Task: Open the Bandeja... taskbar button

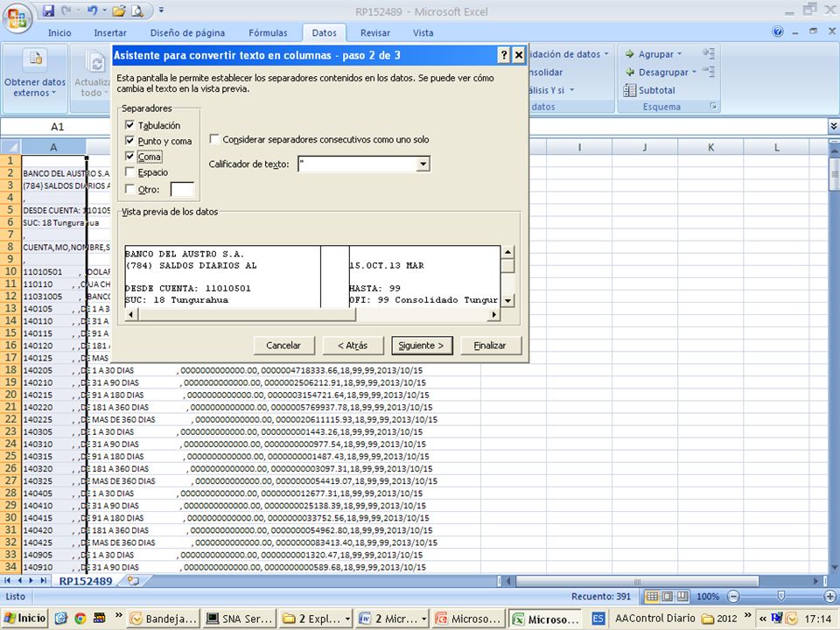Action: (x=163, y=619)
